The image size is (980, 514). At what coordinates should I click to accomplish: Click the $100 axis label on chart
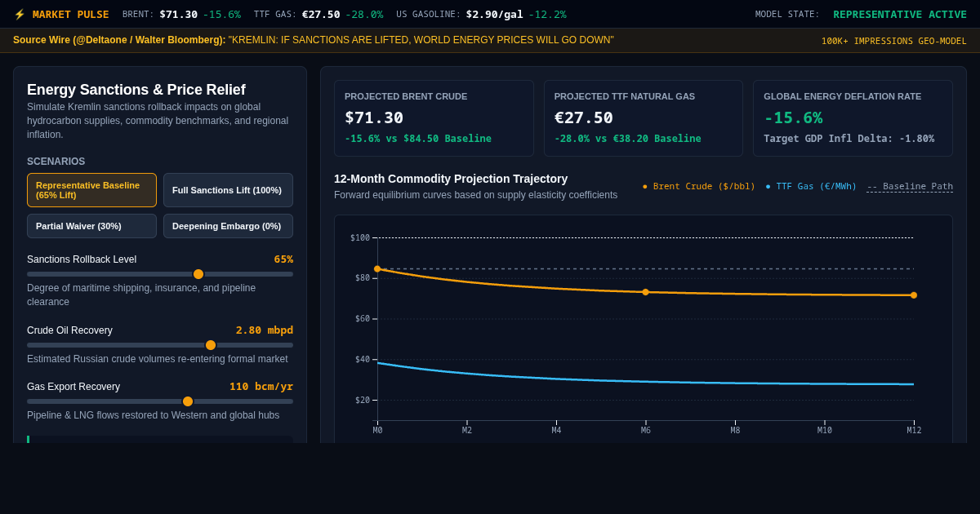[360, 237]
